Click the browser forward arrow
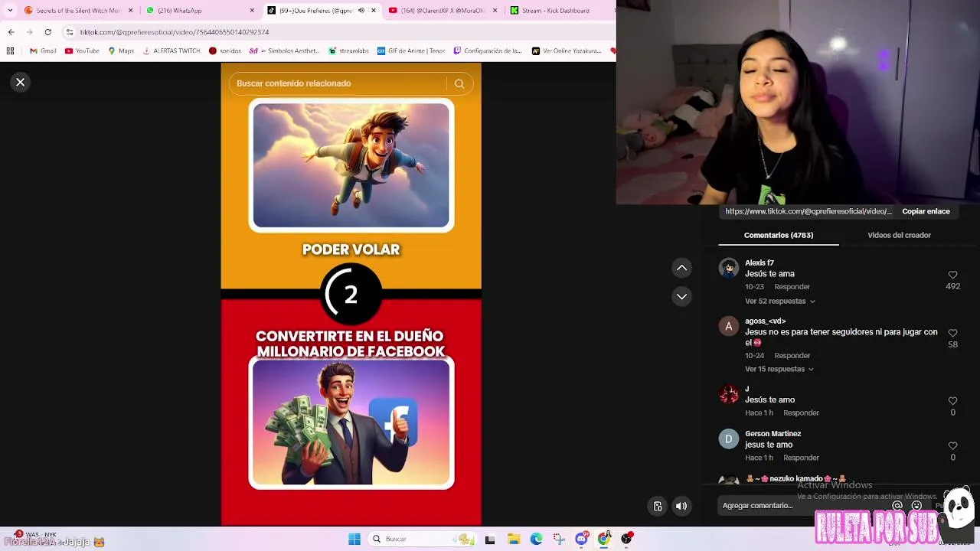 click(x=29, y=32)
